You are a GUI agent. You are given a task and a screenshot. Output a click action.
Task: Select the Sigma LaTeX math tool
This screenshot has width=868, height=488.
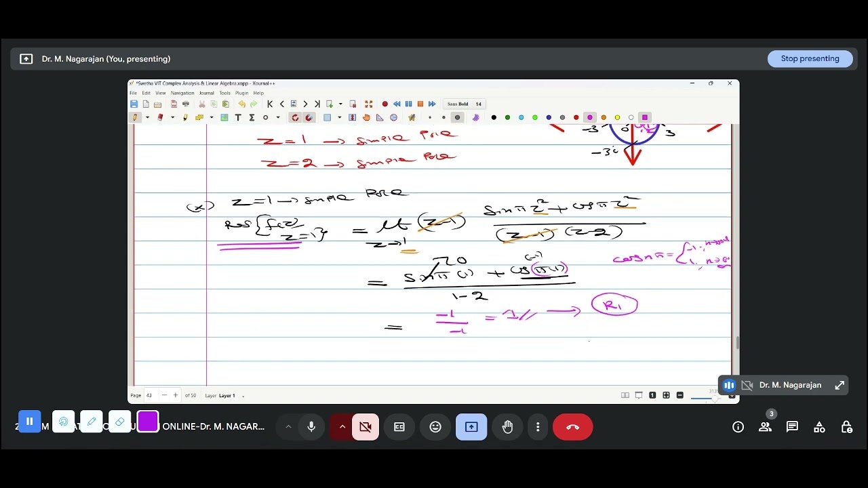click(252, 117)
